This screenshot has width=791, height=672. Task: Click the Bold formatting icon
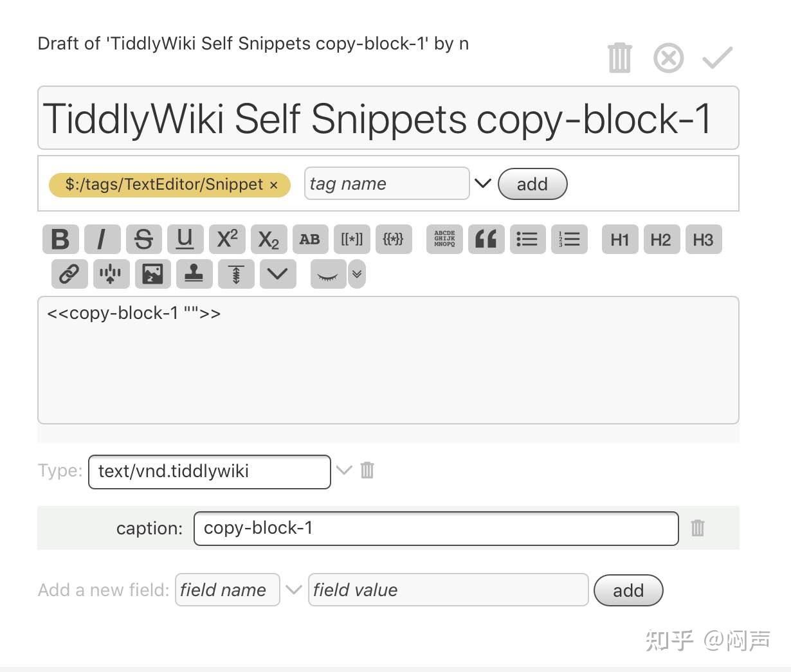(60, 240)
